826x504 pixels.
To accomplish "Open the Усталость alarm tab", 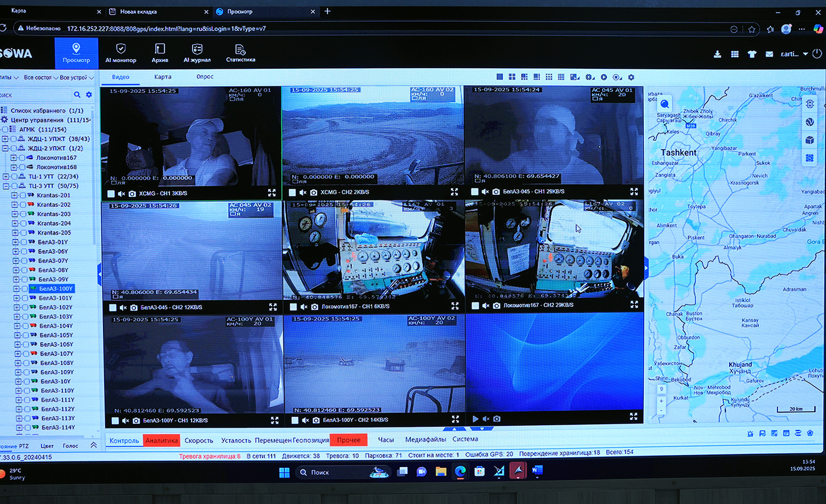I will pos(236,440).
